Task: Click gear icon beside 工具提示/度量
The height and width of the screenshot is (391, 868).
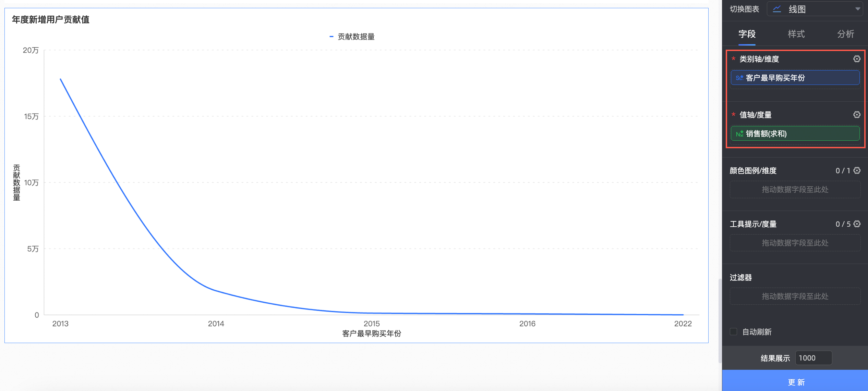Action: [857, 224]
